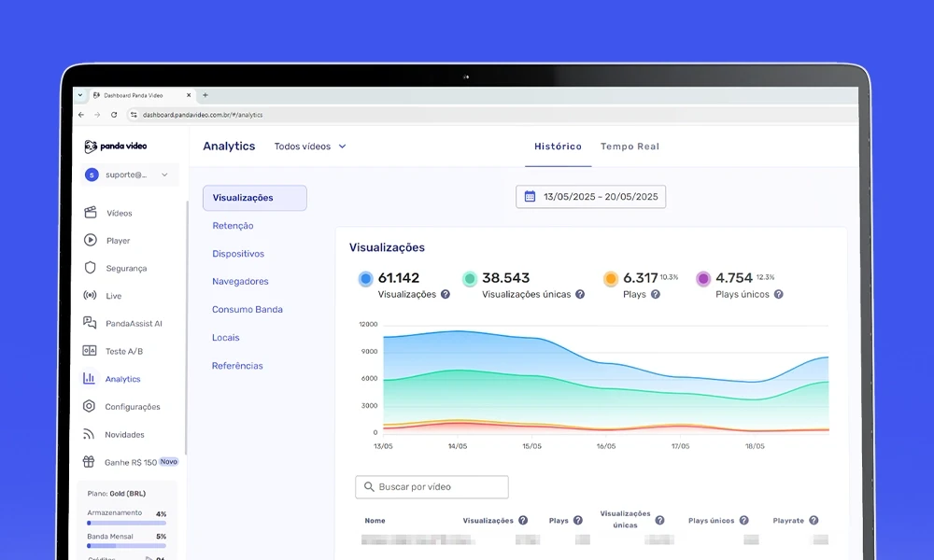The image size is (934, 560).
Task: Open the Player section via its icon
Action: click(x=90, y=240)
